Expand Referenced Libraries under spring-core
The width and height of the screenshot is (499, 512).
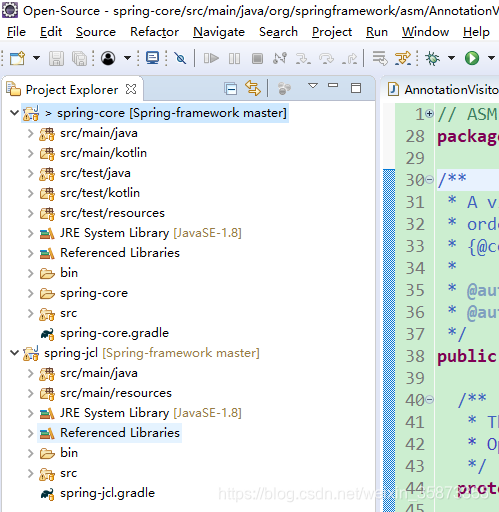point(30,253)
